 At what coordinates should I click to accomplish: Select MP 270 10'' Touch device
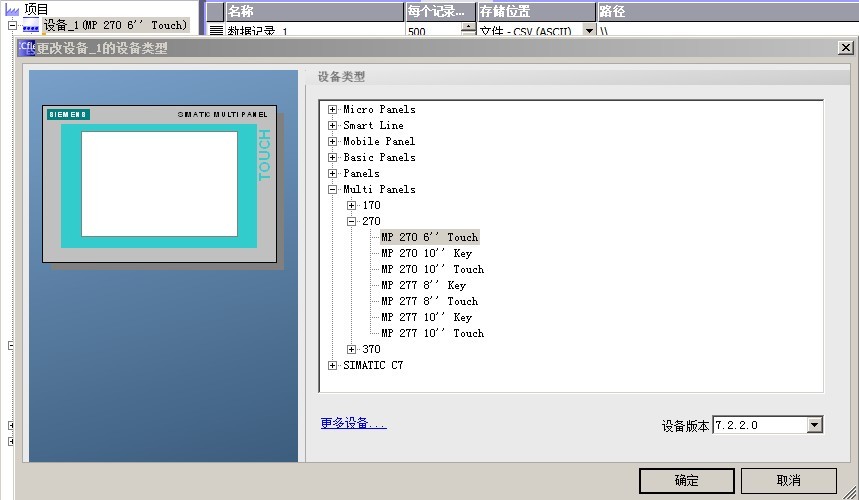[433, 269]
